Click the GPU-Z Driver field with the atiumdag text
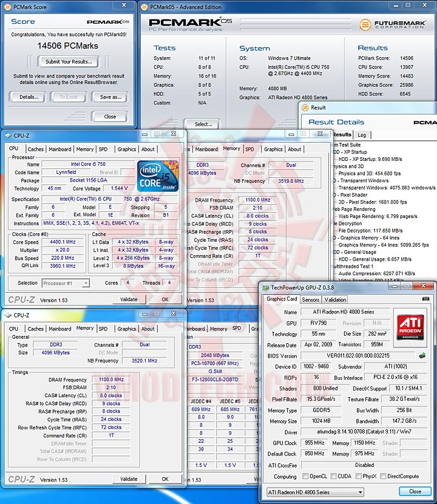The height and width of the screenshot is (504, 437). (x=364, y=432)
